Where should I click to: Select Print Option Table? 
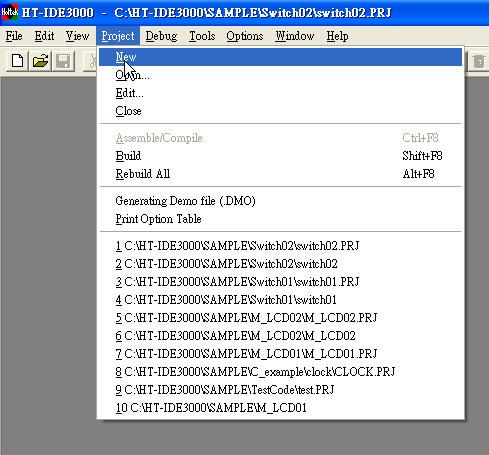280,219
